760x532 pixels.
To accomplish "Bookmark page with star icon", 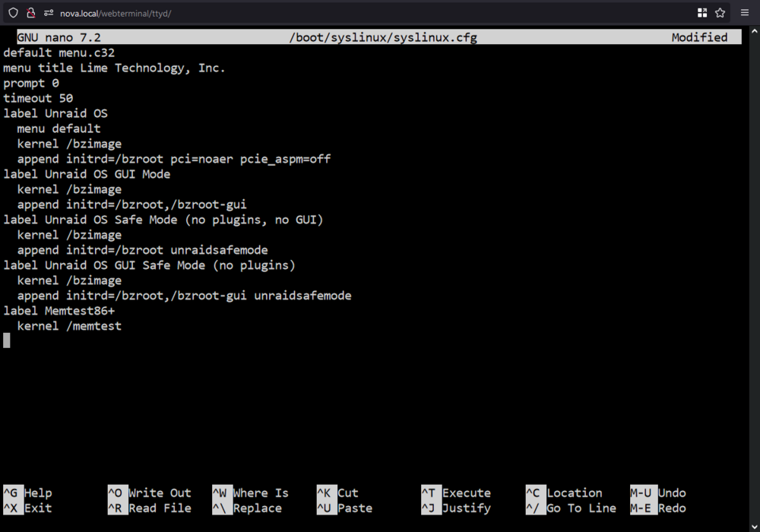I will (x=720, y=13).
